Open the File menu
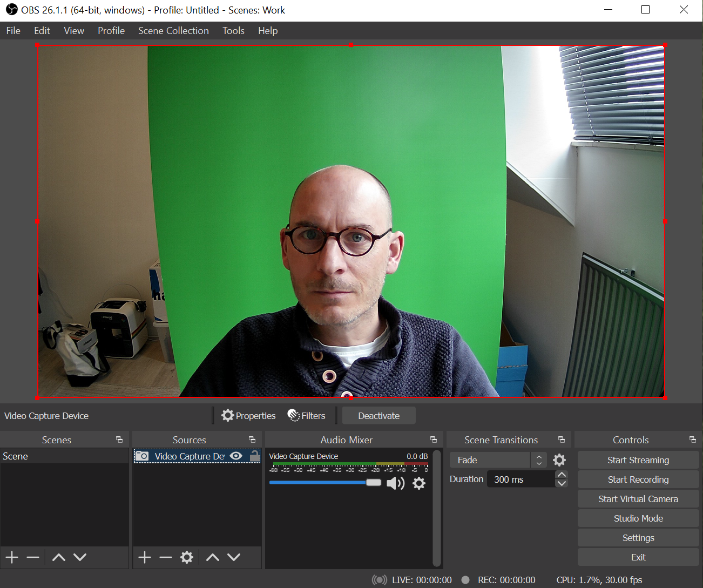The image size is (703, 588). click(13, 31)
